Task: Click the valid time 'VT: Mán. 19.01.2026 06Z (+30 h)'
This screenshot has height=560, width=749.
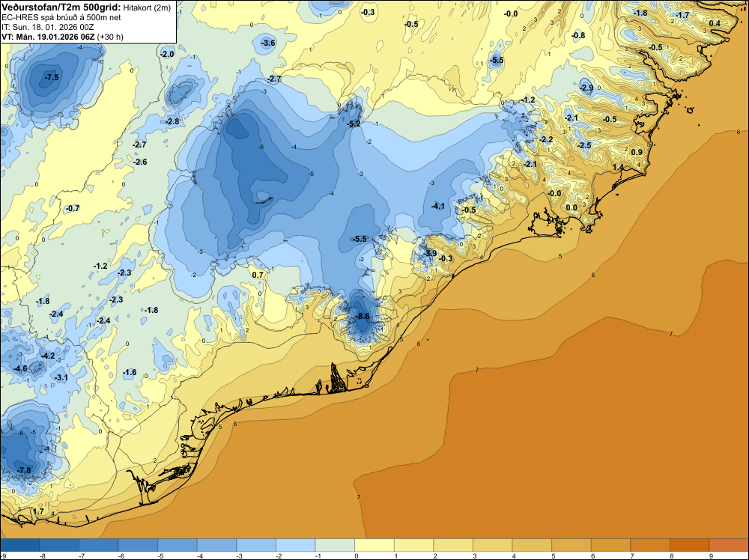Action: tap(63, 37)
